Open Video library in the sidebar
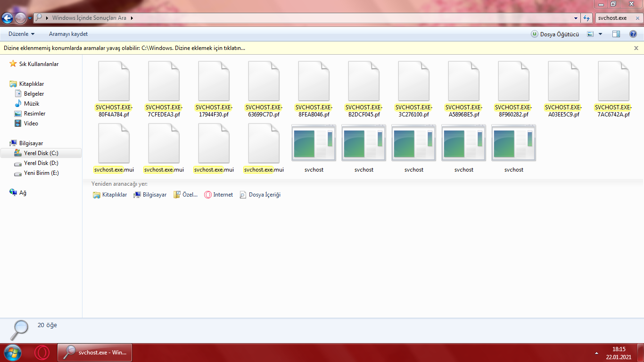 coord(26,123)
